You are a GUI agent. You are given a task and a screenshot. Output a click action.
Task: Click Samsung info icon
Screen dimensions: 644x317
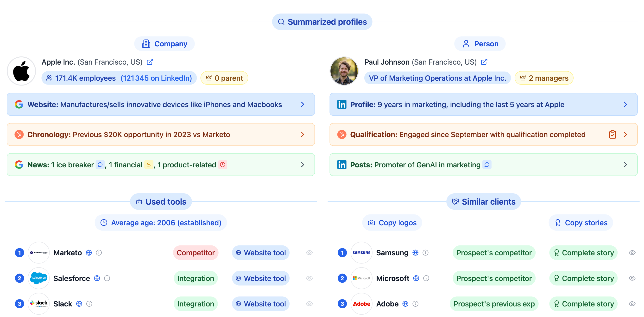coord(425,253)
